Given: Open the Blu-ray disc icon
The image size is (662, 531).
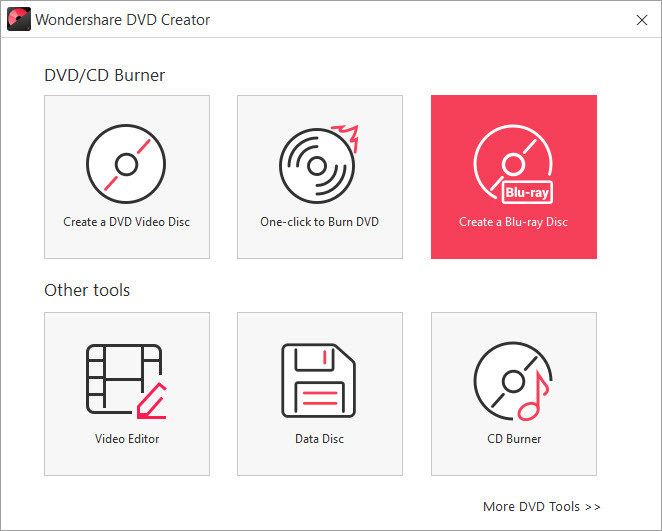Looking at the screenshot, I should pos(511,162).
